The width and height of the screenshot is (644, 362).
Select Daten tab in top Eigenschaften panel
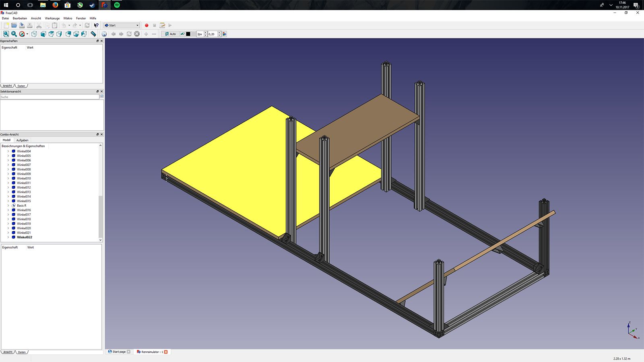(x=21, y=86)
